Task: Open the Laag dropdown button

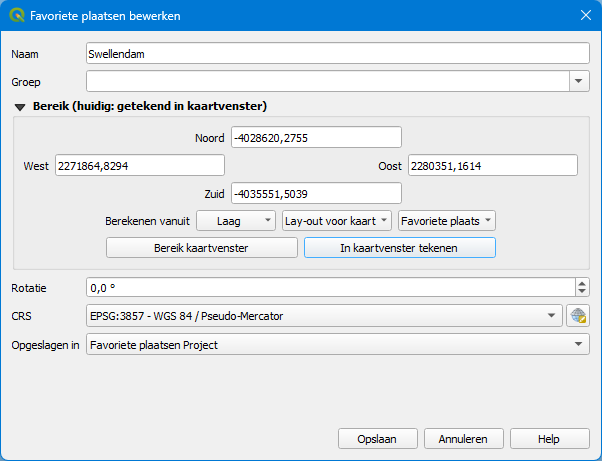Action: click(x=235, y=220)
